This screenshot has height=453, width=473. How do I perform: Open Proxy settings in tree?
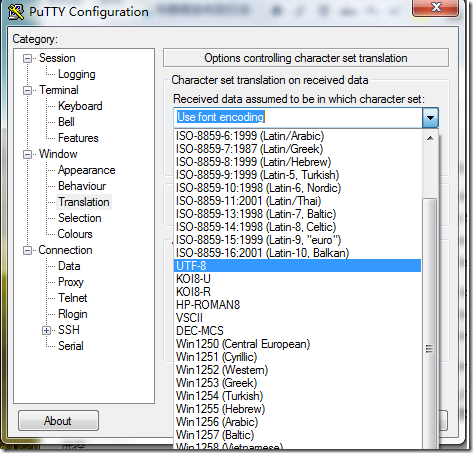(x=70, y=282)
